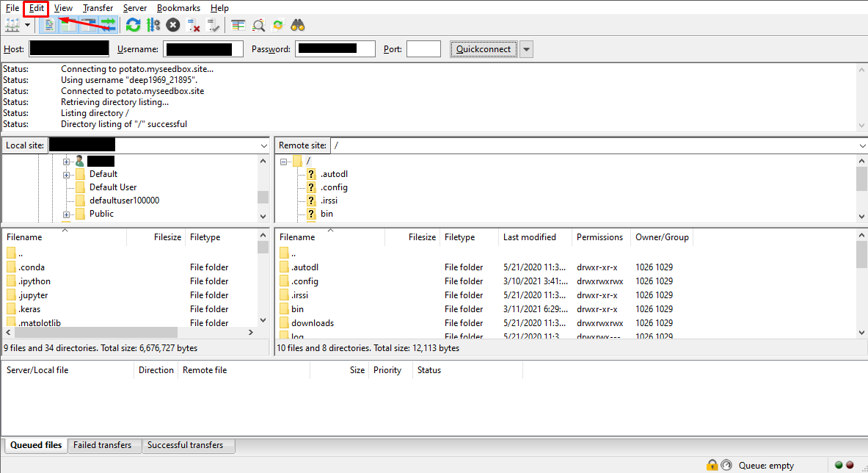The width and height of the screenshot is (868, 473).
Task: Open the Successful transfers tab
Action: (188, 445)
